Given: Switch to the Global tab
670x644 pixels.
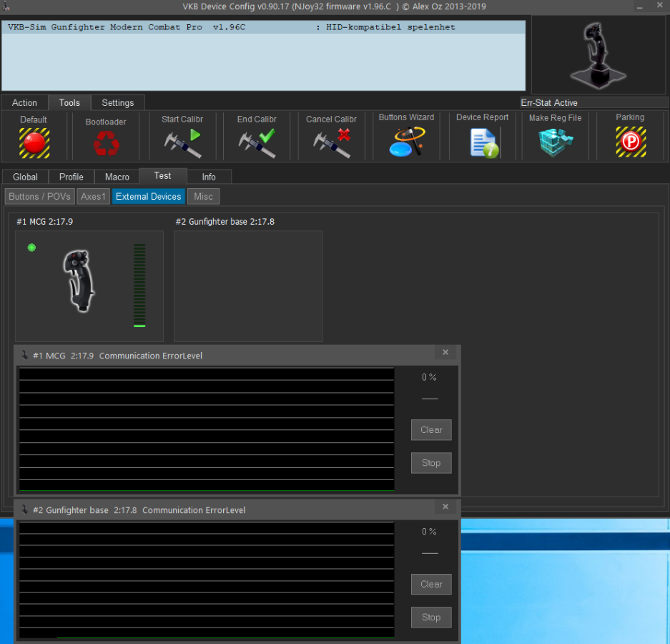Looking at the screenshot, I should pyautogui.click(x=25, y=177).
